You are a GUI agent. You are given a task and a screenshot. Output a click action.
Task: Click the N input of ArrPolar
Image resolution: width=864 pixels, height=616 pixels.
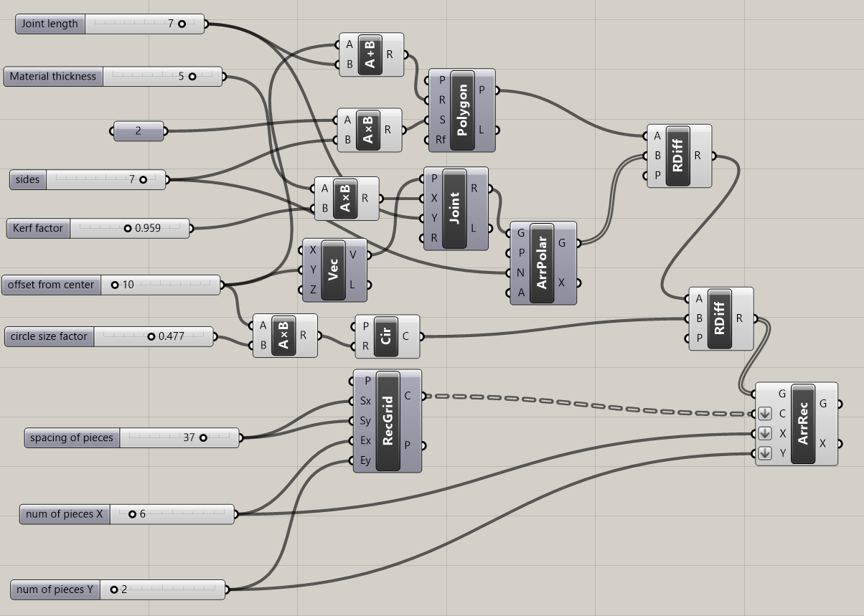pos(521,273)
